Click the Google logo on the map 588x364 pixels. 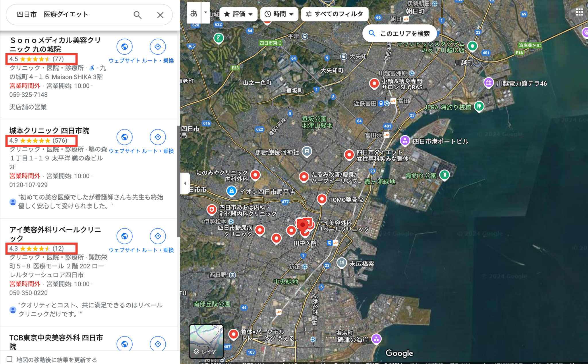pyautogui.click(x=399, y=353)
